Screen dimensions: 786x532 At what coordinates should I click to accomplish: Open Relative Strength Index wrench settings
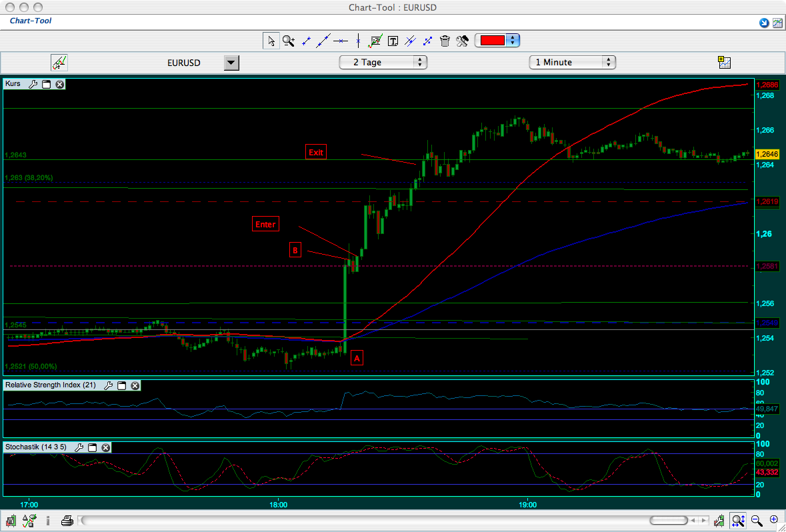108,385
